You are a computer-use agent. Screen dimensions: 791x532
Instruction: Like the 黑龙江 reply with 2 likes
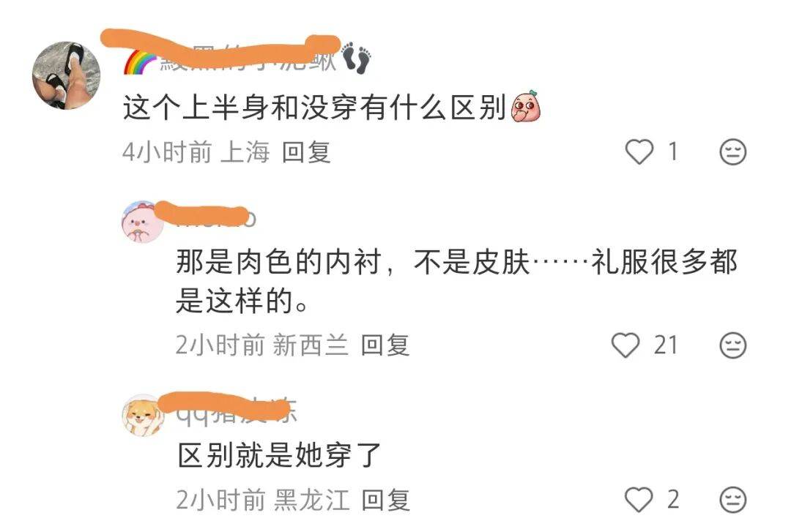[639, 499]
